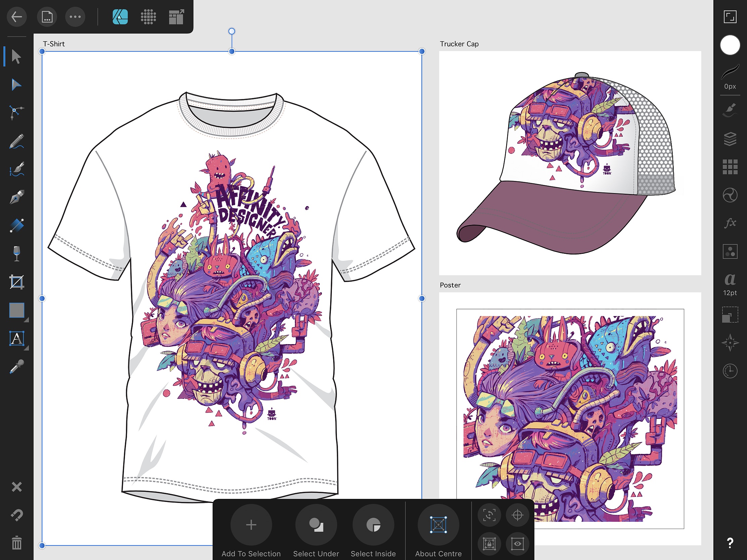
Task: Open the Adjustments studio
Action: click(730, 195)
